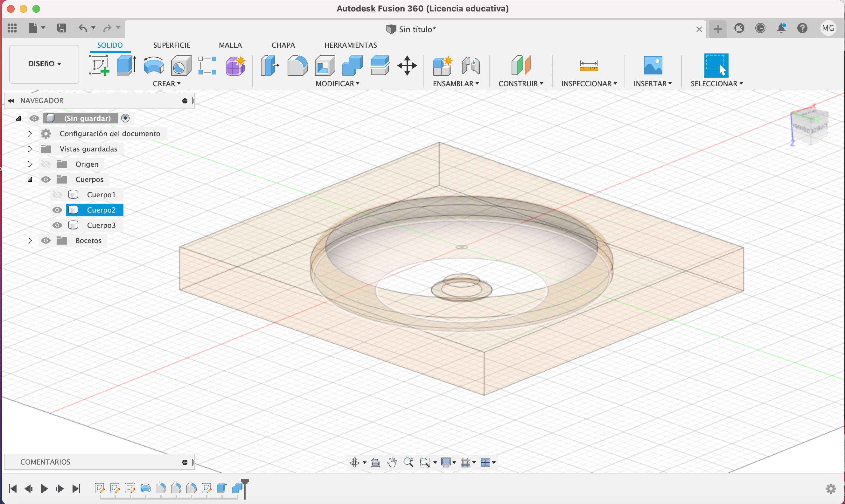Expand the COMENTARIOS panel plus

pyautogui.click(x=185, y=462)
